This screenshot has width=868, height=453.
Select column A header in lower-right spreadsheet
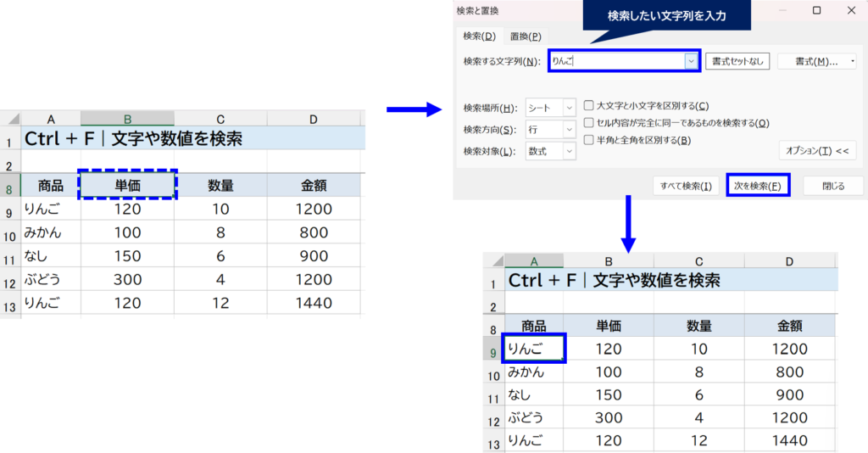534,260
